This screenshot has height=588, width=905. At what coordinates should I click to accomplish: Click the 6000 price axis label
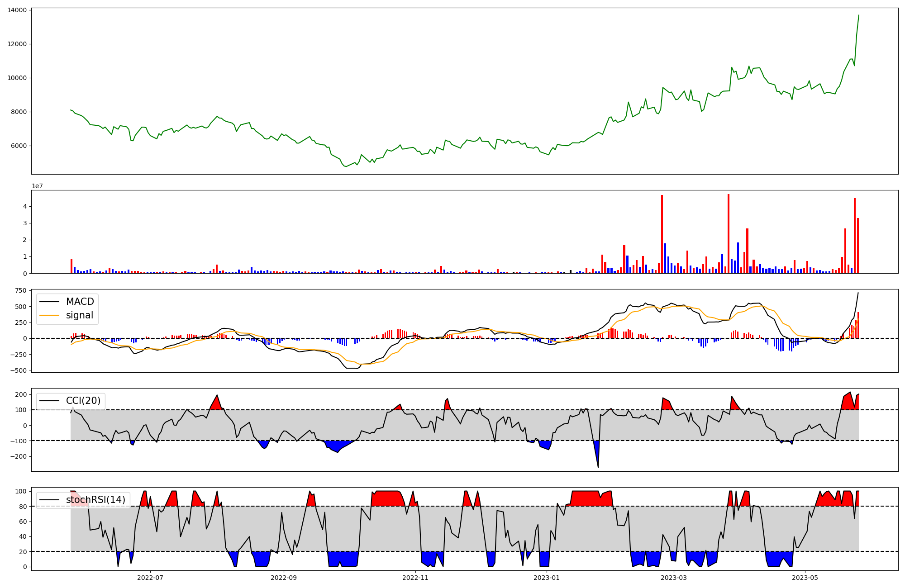tap(19, 146)
